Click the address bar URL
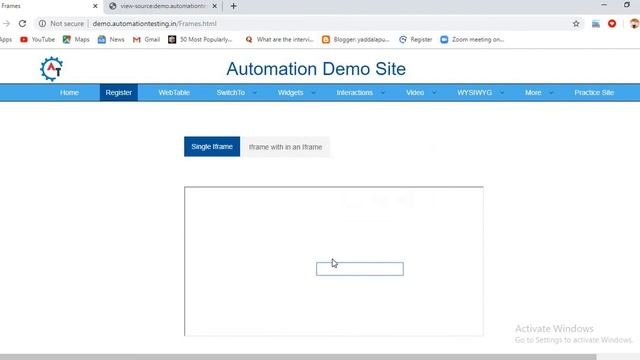The height and width of the screenshot is (360, 640). (154, 24)
